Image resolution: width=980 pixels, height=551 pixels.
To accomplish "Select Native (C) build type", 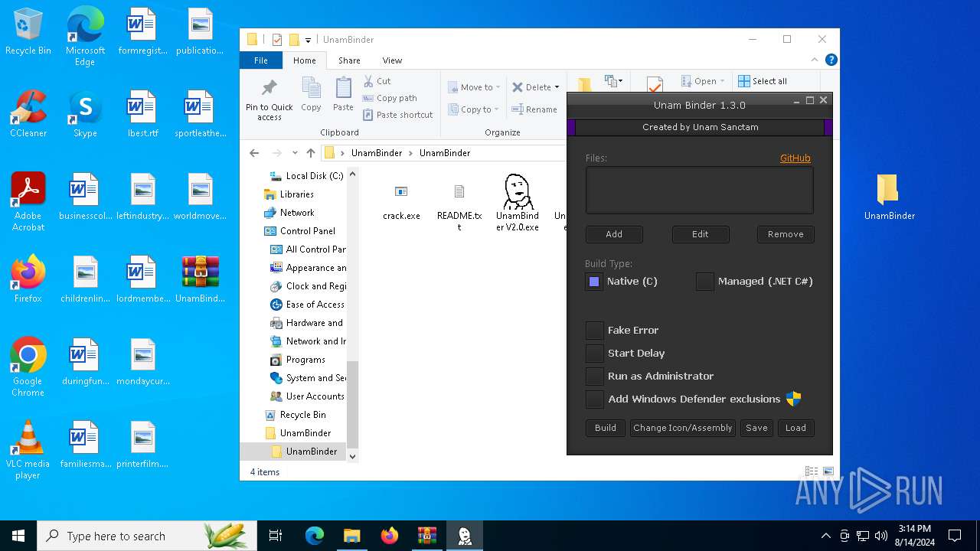I will click(594, 282).
